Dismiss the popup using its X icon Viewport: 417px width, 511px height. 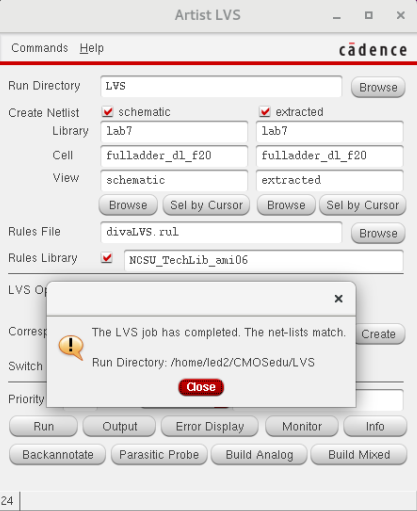click(339, 299)
